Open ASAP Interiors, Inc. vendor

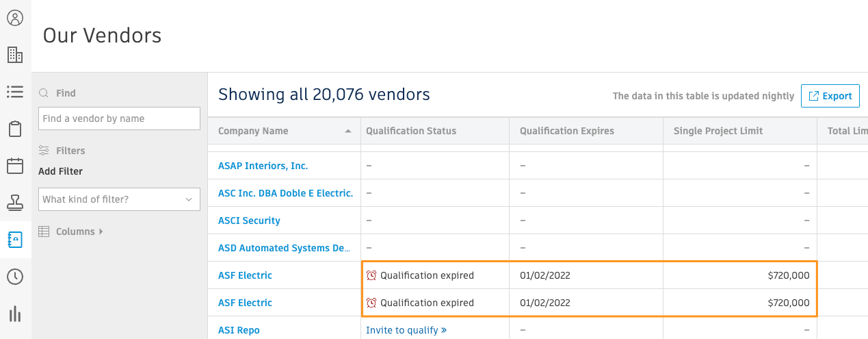tap(263, 166)
